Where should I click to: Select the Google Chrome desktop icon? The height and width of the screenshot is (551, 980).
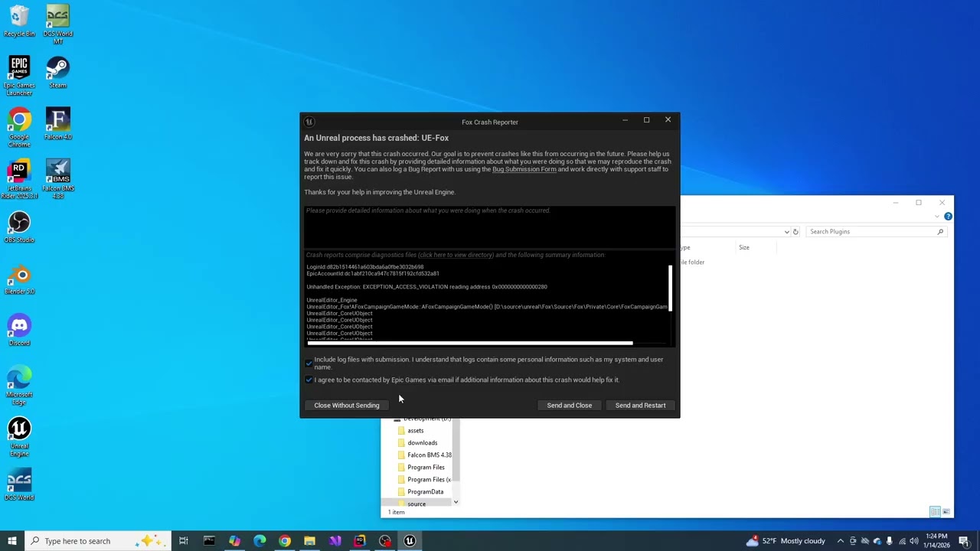coord(19,128)
